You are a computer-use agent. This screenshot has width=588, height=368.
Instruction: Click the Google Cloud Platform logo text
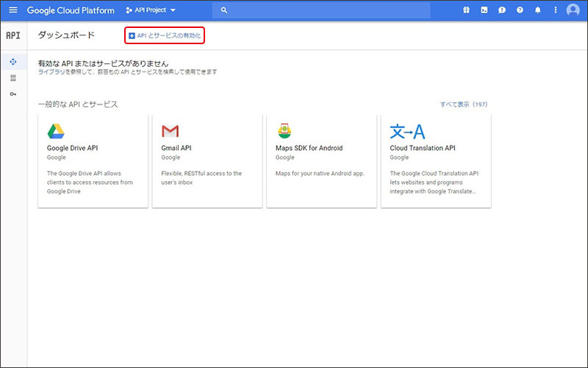[x=71, y=10]
